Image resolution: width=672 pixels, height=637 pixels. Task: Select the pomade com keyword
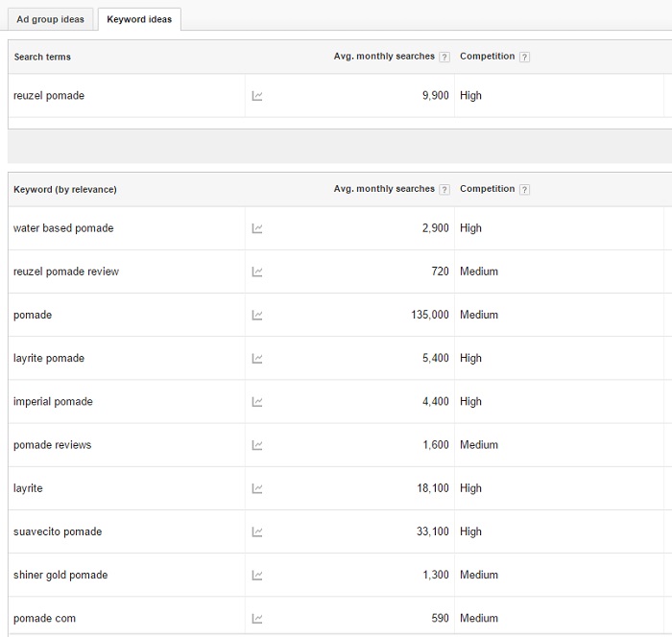point(44,619)
